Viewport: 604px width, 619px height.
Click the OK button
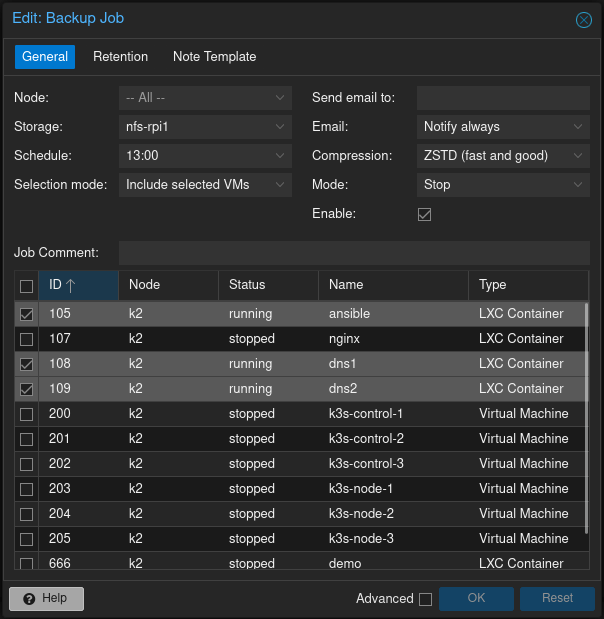point(476,598)
